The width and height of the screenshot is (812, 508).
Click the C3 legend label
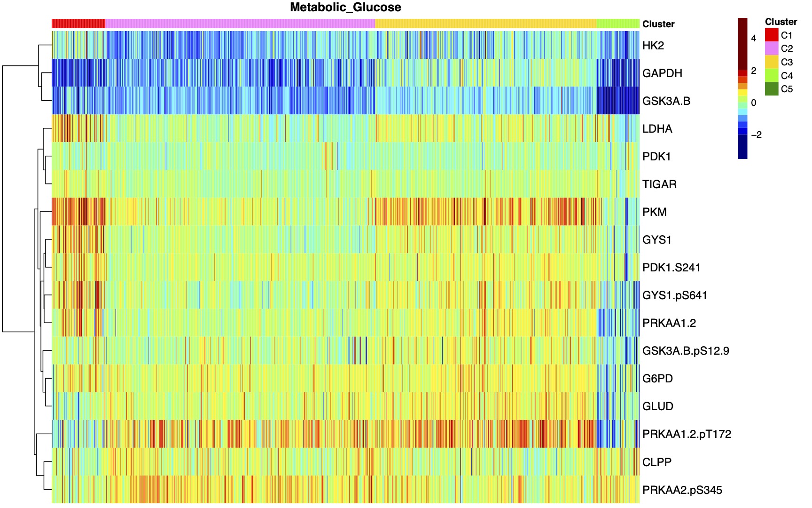[x=787, y=62]
